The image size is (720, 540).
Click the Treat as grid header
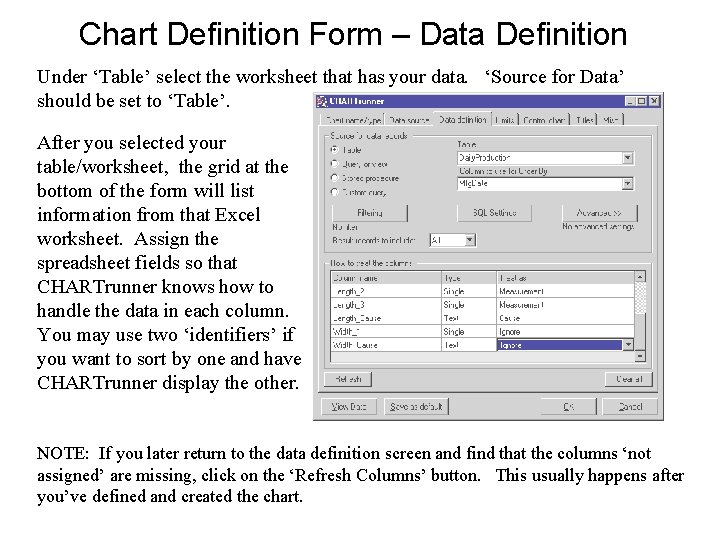pos(566,278)
